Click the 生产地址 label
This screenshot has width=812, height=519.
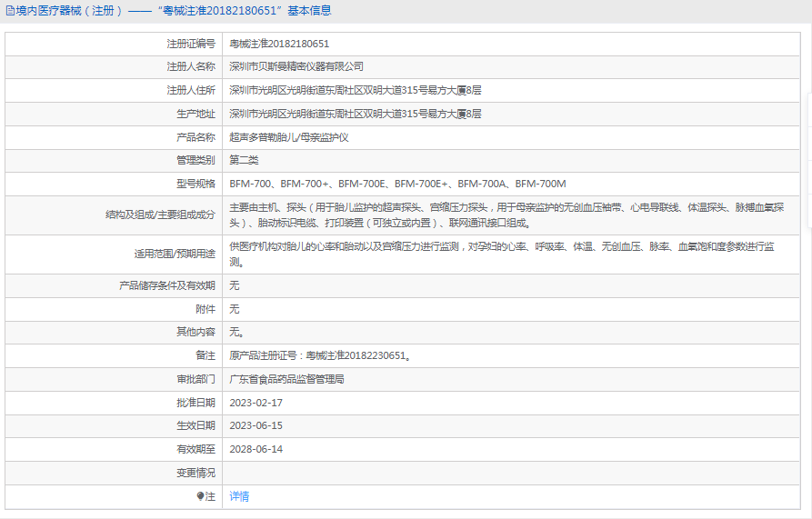coord(195,114)
